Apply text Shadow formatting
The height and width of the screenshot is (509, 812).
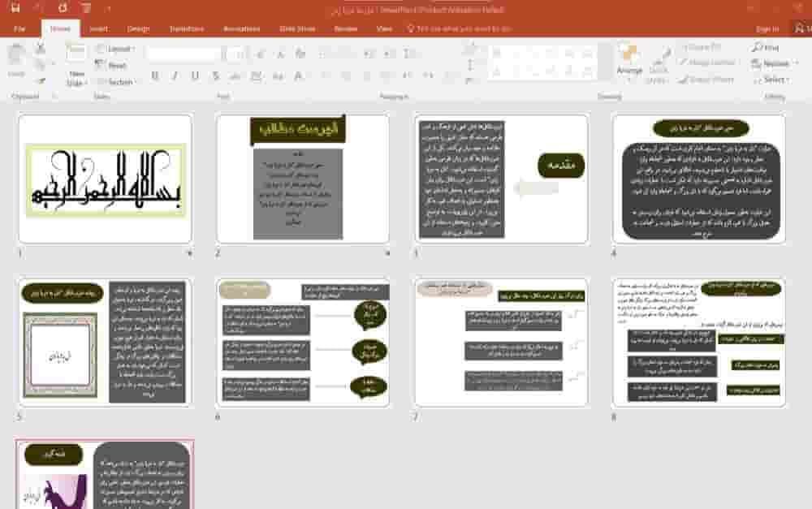click(215, 76)
